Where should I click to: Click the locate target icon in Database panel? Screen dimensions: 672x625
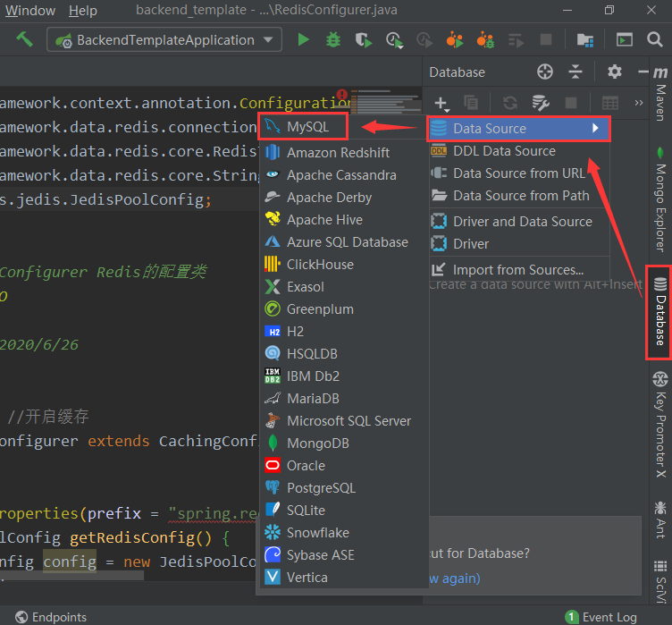(x=545, y=72)
